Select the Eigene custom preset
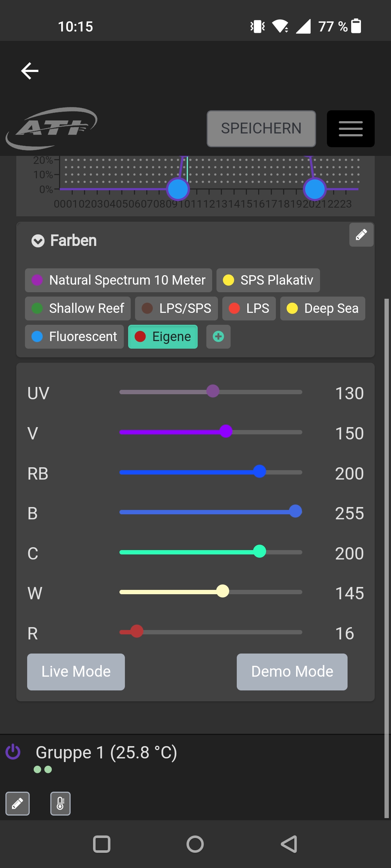 tap(163, 337)
